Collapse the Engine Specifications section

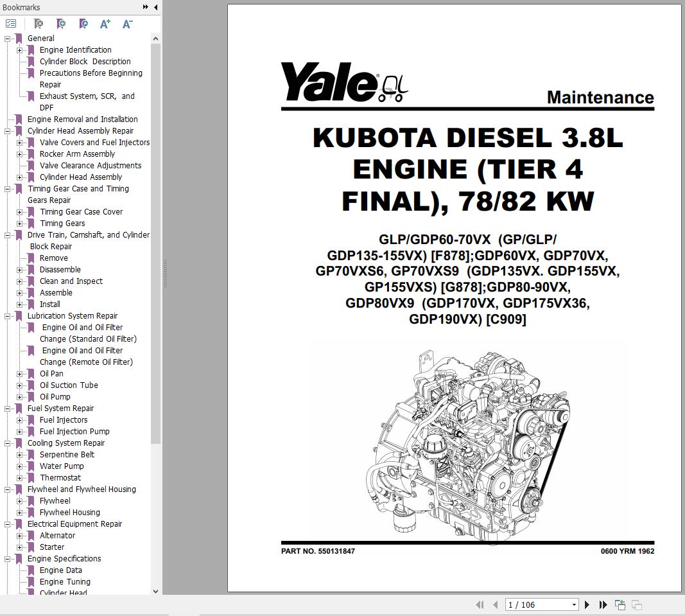pyautogui.click(x=7, y=559)
